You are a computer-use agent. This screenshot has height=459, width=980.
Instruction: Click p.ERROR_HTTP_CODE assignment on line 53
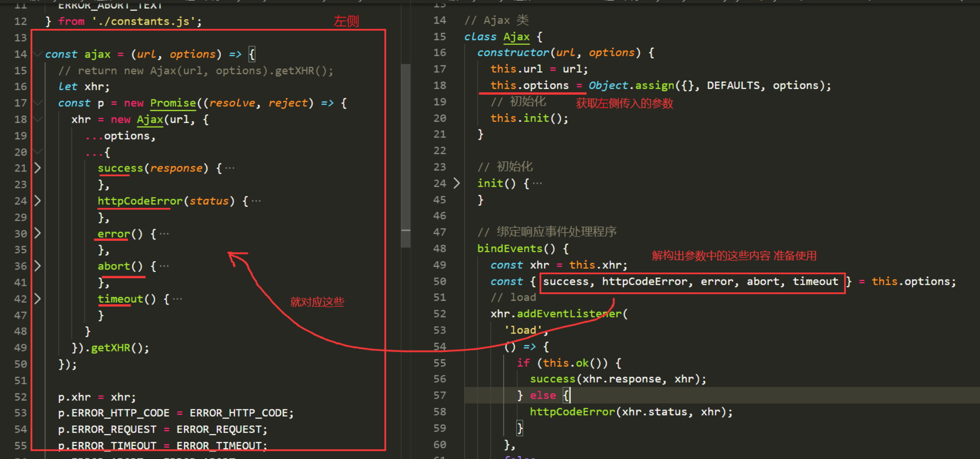(x=176, y=413)
